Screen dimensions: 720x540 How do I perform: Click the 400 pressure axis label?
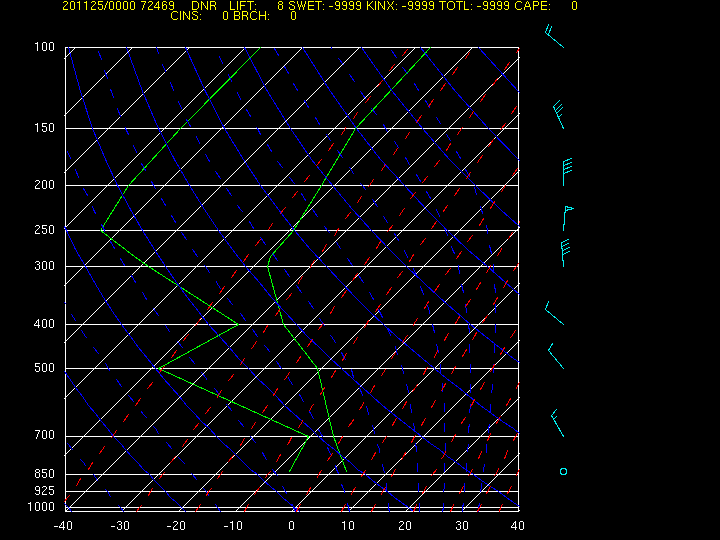click(x=45, y=324)
